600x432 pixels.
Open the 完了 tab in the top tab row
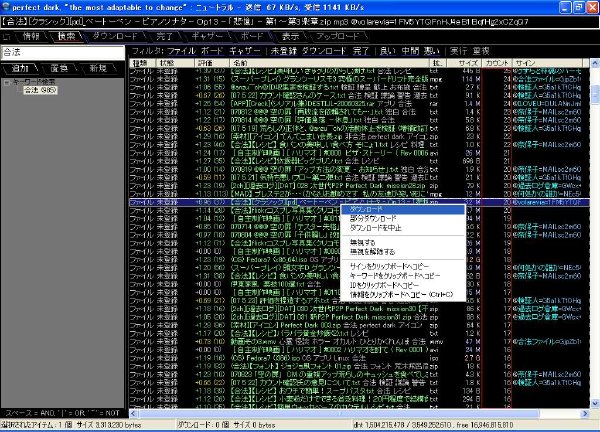pyautogui.click(x=165, y=36)
